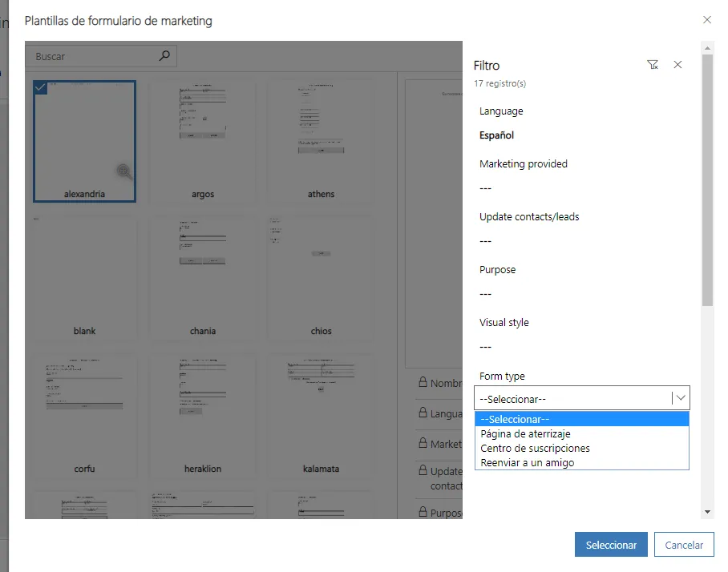Close the marketing form templates dialog
Image resolution: width=728 pixels, height=572 pixels.
point(706,19)
